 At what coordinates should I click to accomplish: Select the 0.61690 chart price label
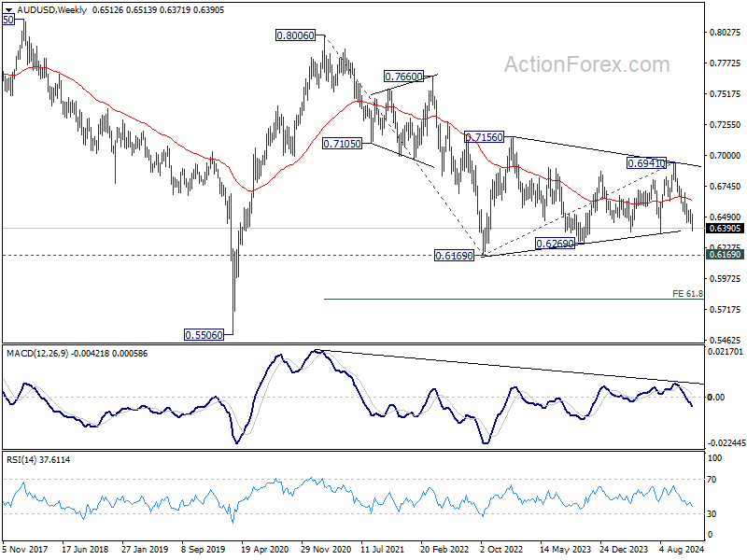tap(454, 256)
